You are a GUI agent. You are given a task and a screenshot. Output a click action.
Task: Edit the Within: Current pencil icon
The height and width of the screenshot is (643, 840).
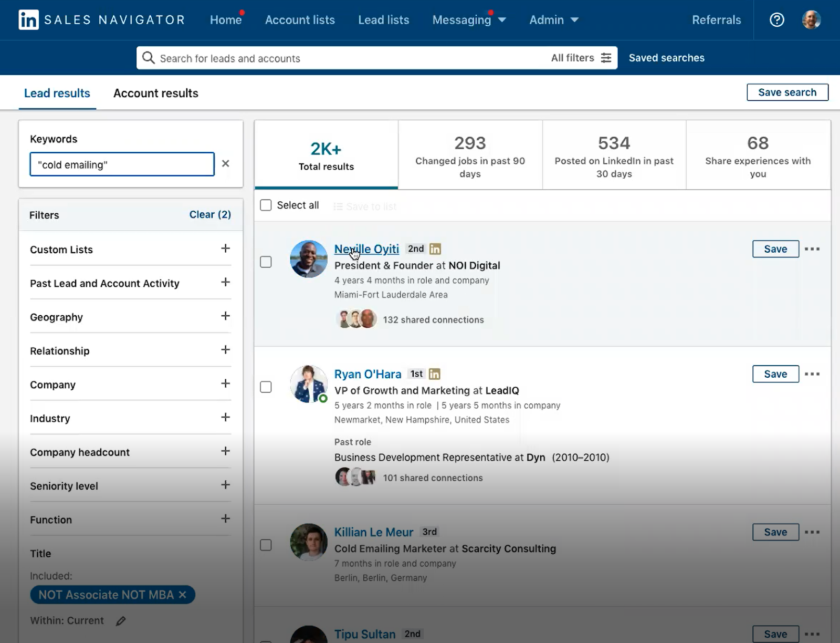point(121,621)
